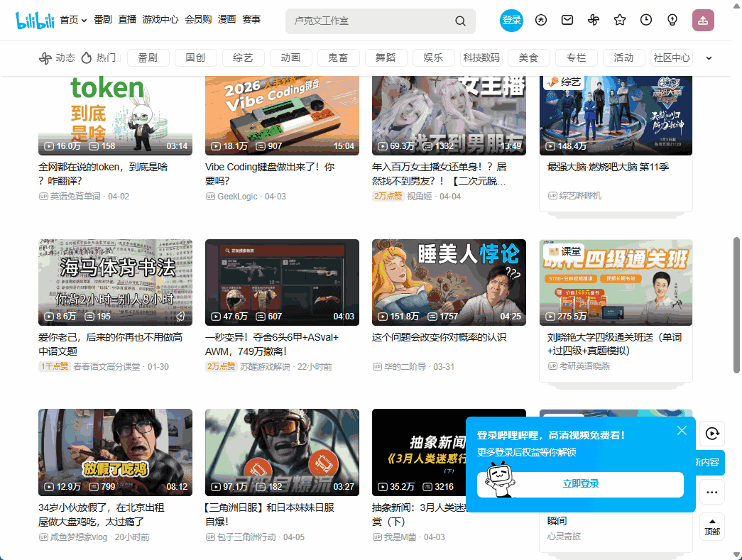The width and height of the screenshot is (742, 560).
Task: Click the favorites star icon
Action: (619, 21)
